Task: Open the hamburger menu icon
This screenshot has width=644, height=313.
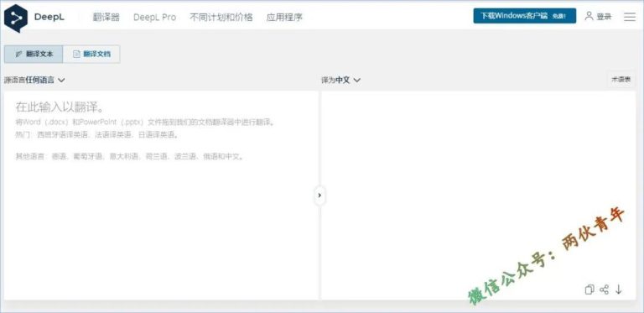Action: [629, 17]
